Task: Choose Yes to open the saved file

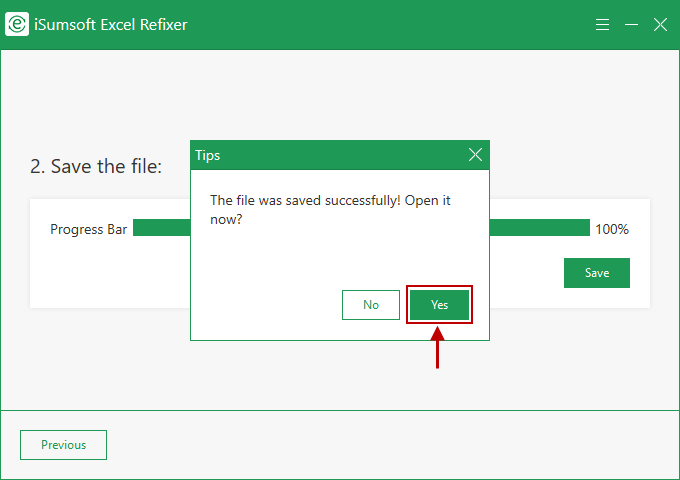Action: click(439, 305)
